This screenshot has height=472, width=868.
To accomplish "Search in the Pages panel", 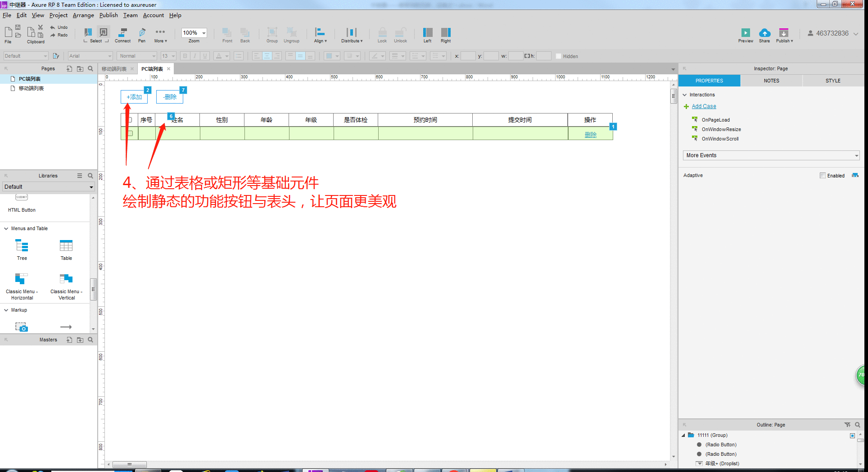I will [x=90, y=68].
